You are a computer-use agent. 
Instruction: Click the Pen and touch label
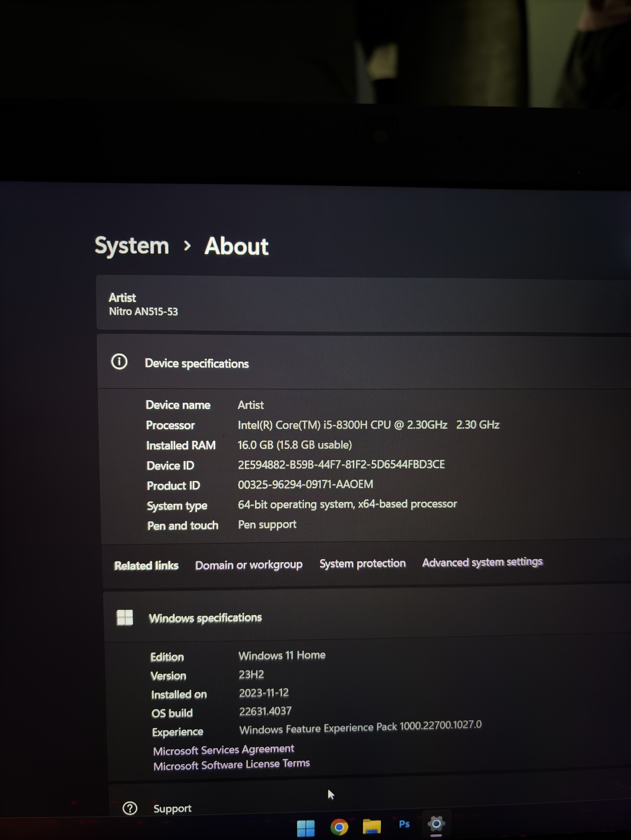point(183,526)
